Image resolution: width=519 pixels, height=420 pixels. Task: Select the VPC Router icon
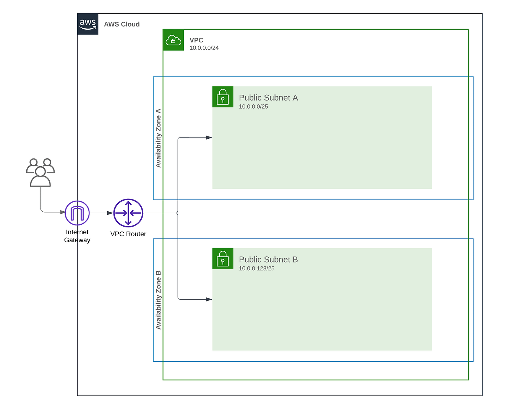click(x=128, y=213)
